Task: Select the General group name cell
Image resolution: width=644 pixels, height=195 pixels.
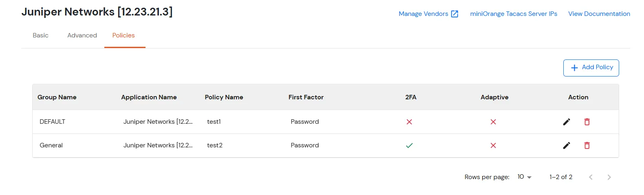Action: pos(51,145)
